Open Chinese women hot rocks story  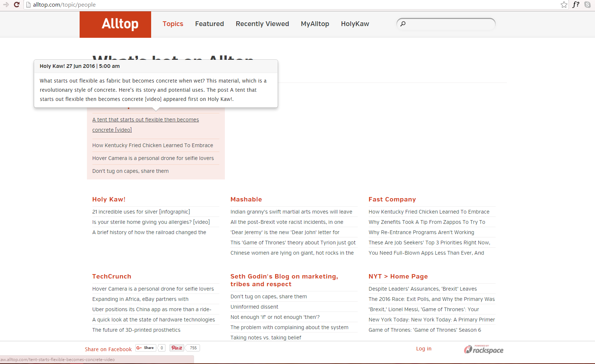(x=292, y=253)
